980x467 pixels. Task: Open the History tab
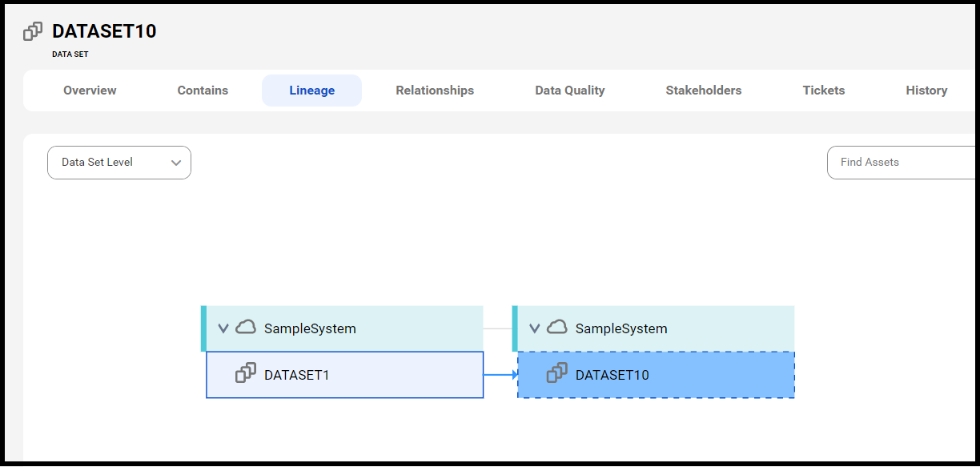pos(926,91)
